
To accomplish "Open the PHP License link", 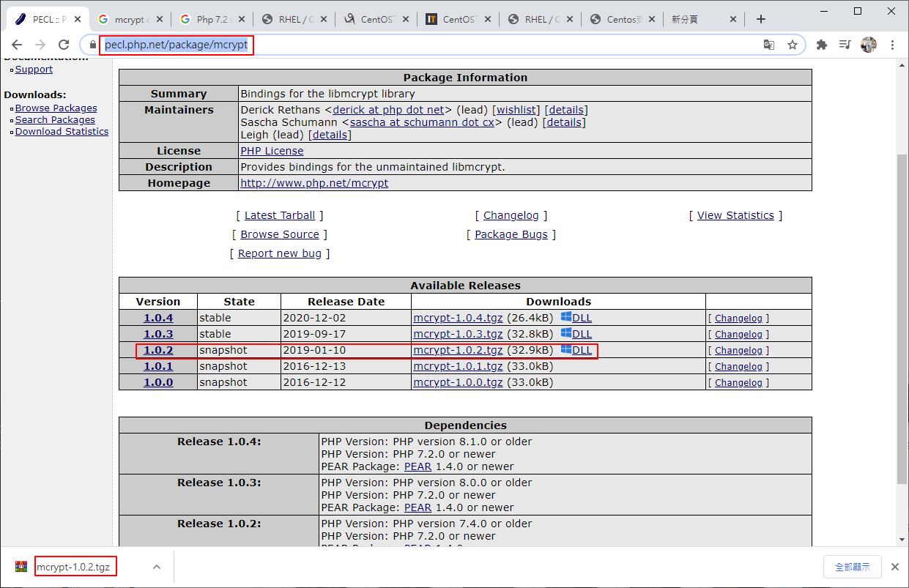I will pyautogui.click(x=272, y=151).
